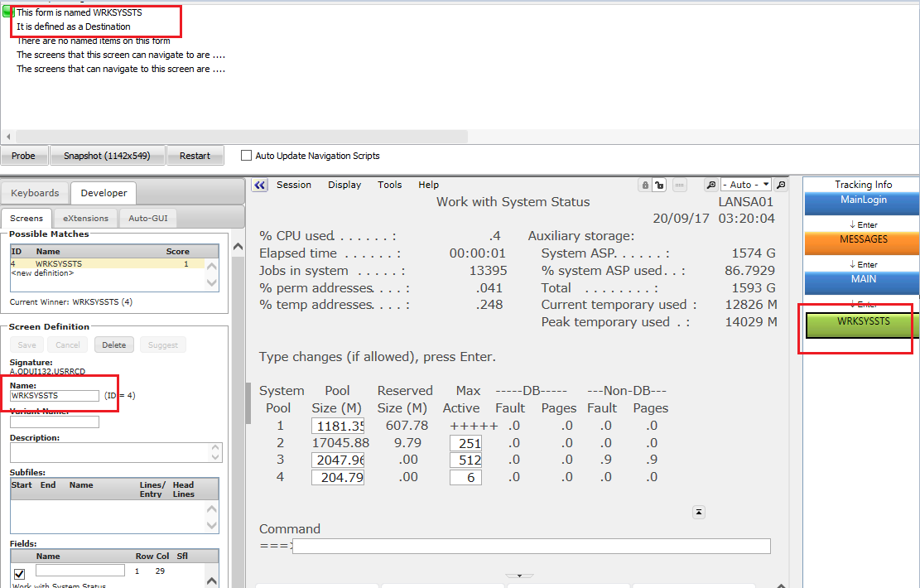Screen dimensions: 920x588
Task: Switch to the eXtensions tab
Action: point(86,219)
